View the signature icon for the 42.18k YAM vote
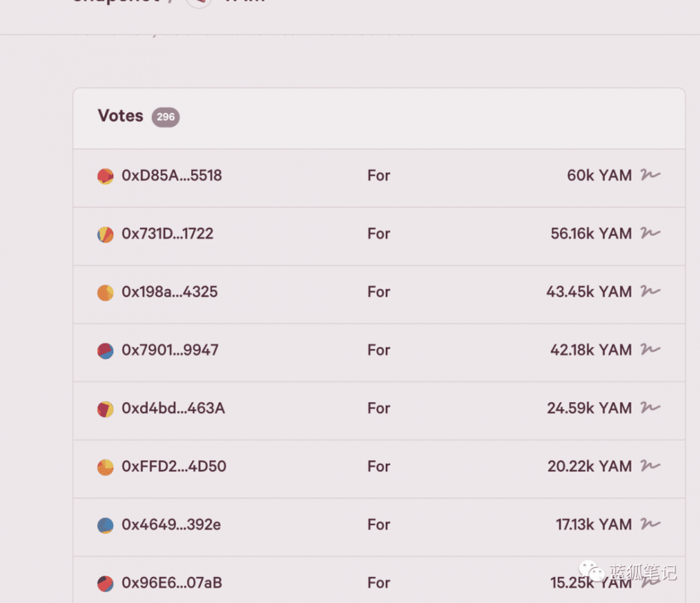This screenshot has height=603, width=700. (650, 349)
